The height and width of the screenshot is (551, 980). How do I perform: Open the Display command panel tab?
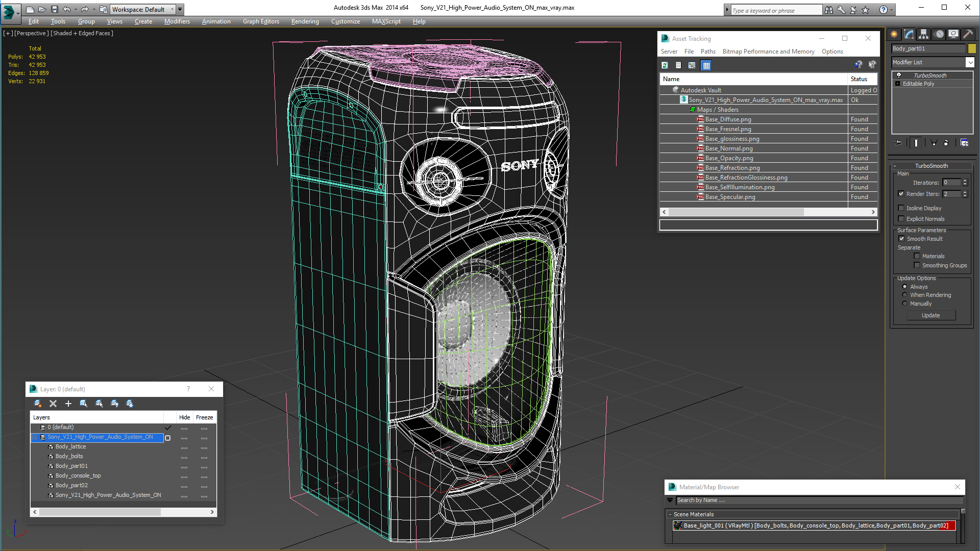pos(953,34)
